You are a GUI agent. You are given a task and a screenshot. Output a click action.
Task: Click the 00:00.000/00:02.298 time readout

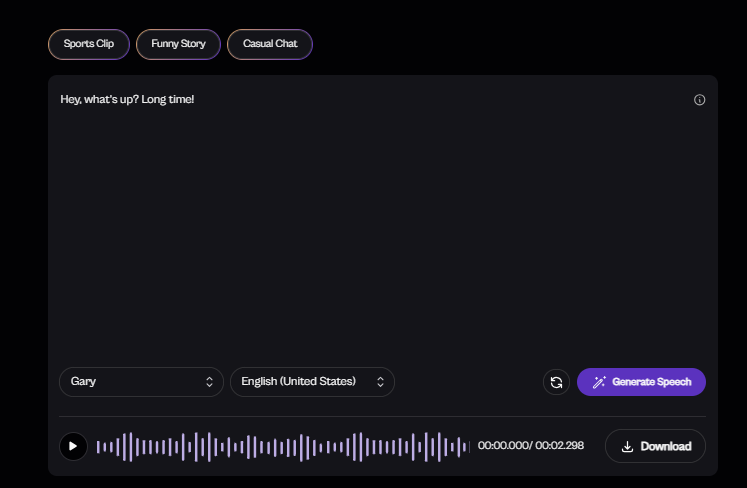click(531, 446)
